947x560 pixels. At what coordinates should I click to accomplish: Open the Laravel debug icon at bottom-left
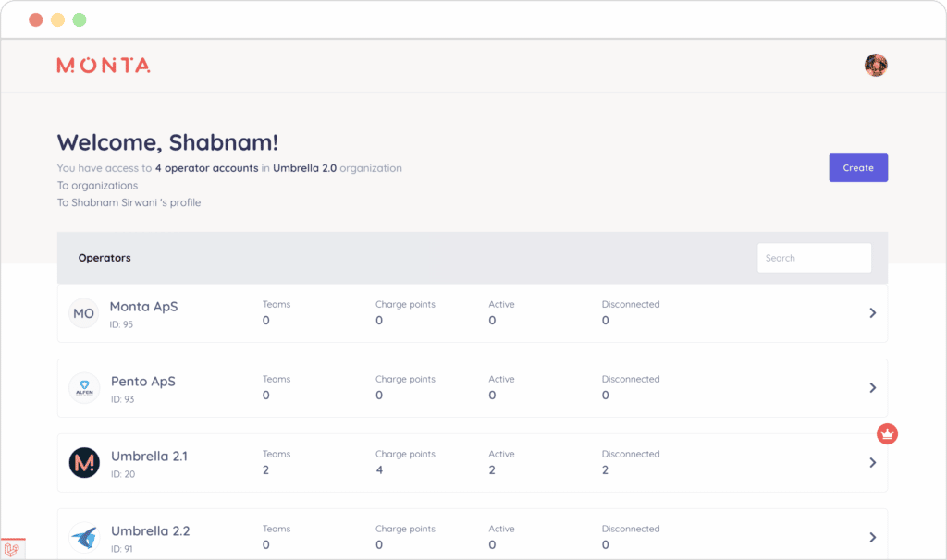pyautogui.click(x=12, y=549)
